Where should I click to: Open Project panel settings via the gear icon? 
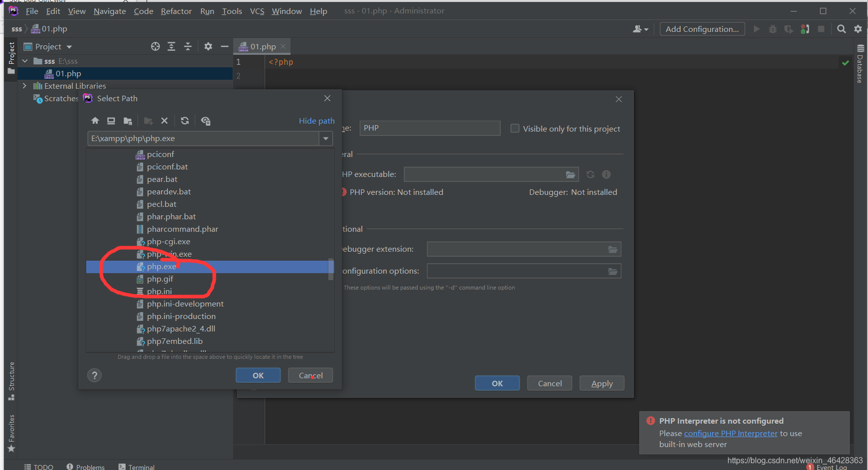[x=208, y=46]
